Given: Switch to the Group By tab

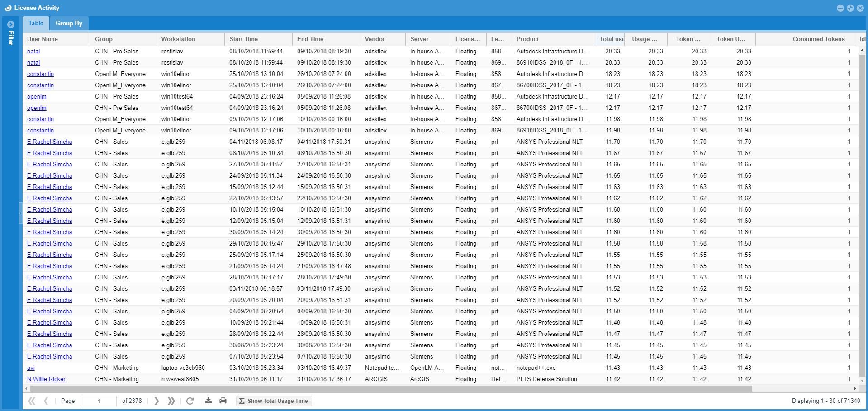Looking at the screenshot, I should point(69,24).
